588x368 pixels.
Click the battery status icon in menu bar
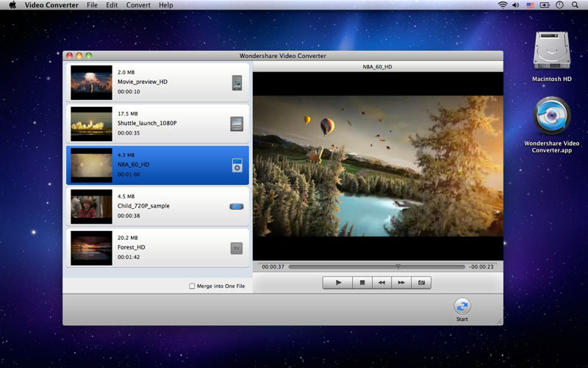(545, 5)
